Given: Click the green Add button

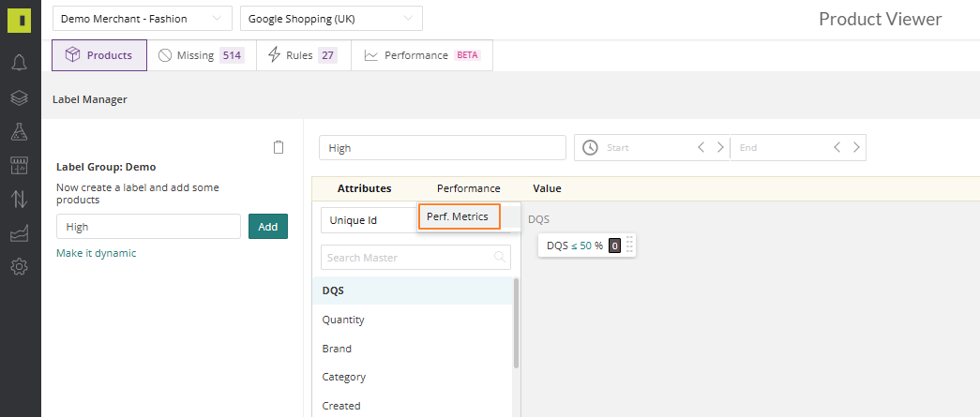Looking at the screenshot, I should point(268,227).
